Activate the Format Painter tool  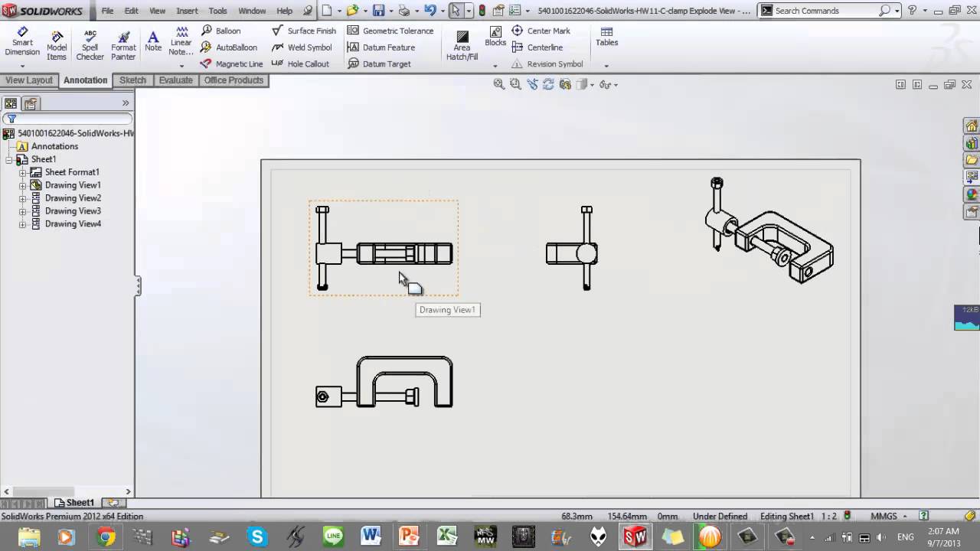tap(123, 45)
